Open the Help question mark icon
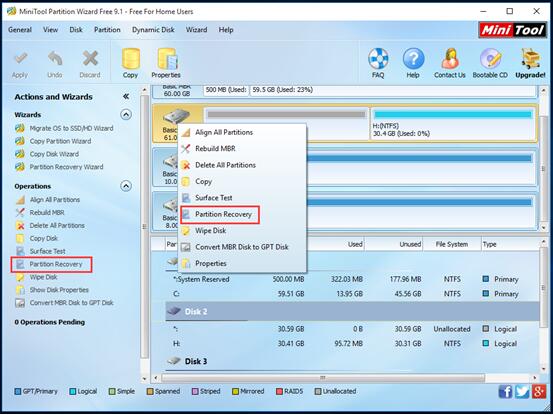The height and width of the screenshot is (415, 553). click(413, 64)
